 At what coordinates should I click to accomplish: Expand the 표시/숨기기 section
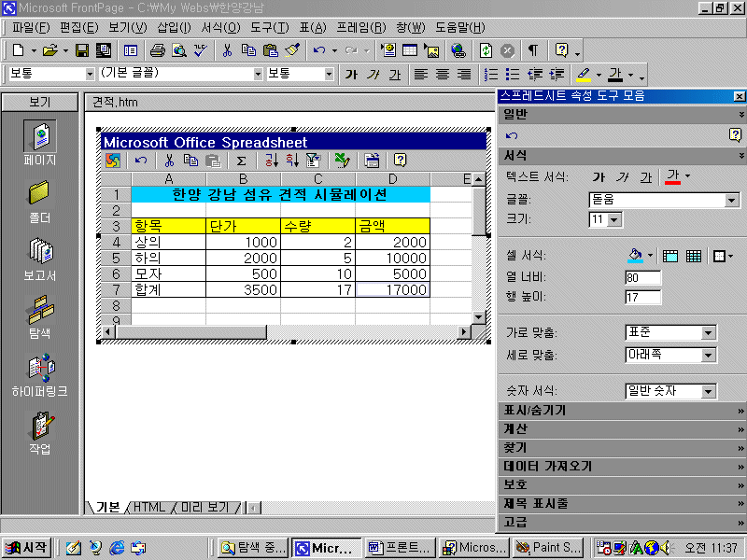point(622,411)
